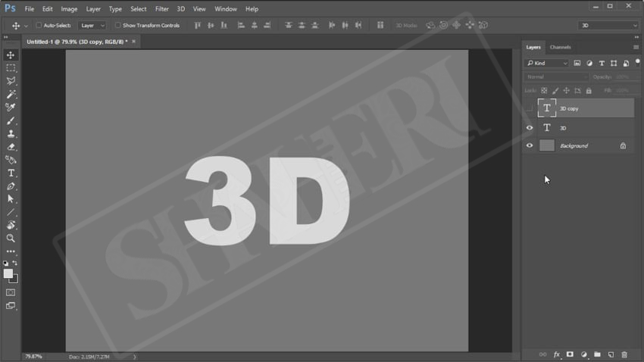Select the Clone Stamp tool
Screen dimensions: 644x362
pyautogui.click(x=11, y=133)
